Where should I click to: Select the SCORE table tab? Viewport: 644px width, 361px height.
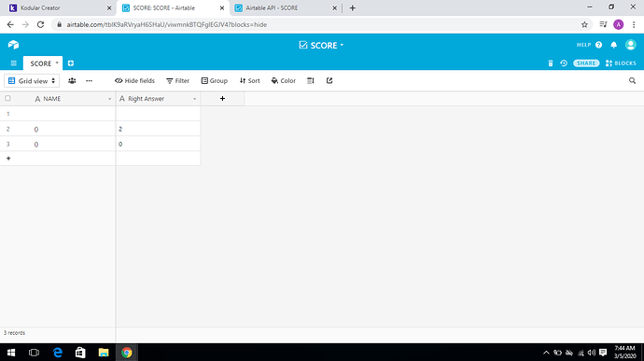click(x=43, y=63)
